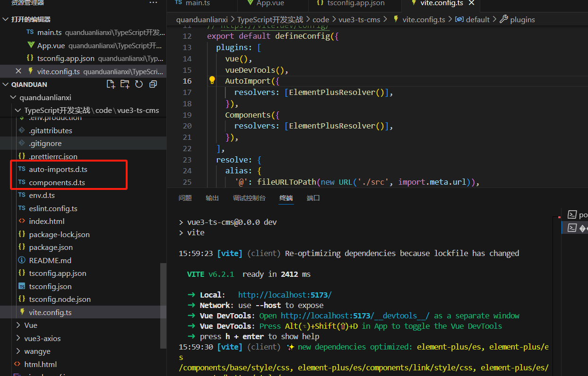Open tsconfig.app.json from the open editors list
The width and height of the screenshot is (588, 376).
tap(83, 59)
